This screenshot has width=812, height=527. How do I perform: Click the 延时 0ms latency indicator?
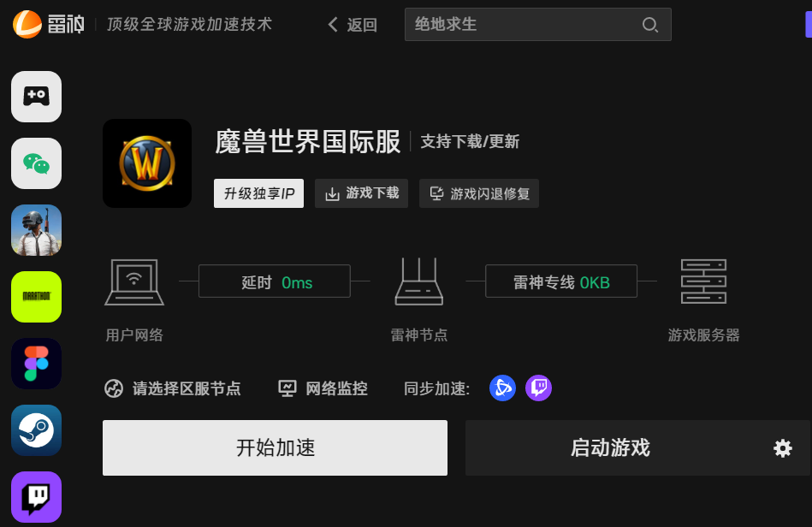pos(274,281)
